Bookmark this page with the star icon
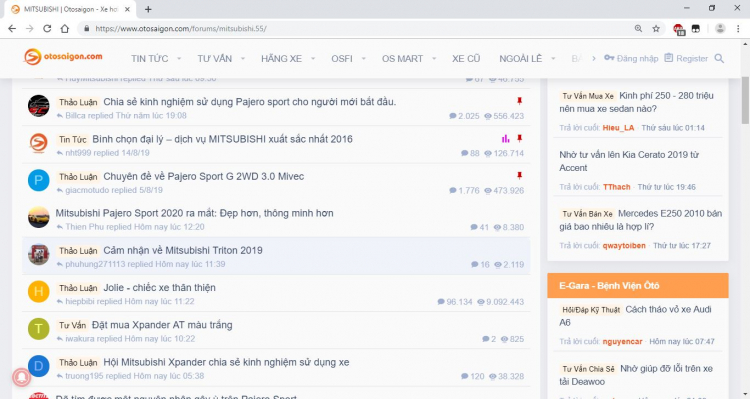This screenshot has width=750, height=399. tap(656, 29)
